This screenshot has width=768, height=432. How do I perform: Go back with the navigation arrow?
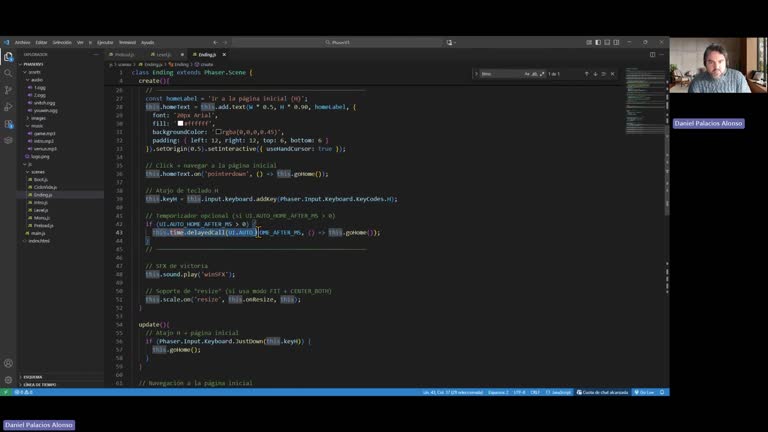point(216,43)
